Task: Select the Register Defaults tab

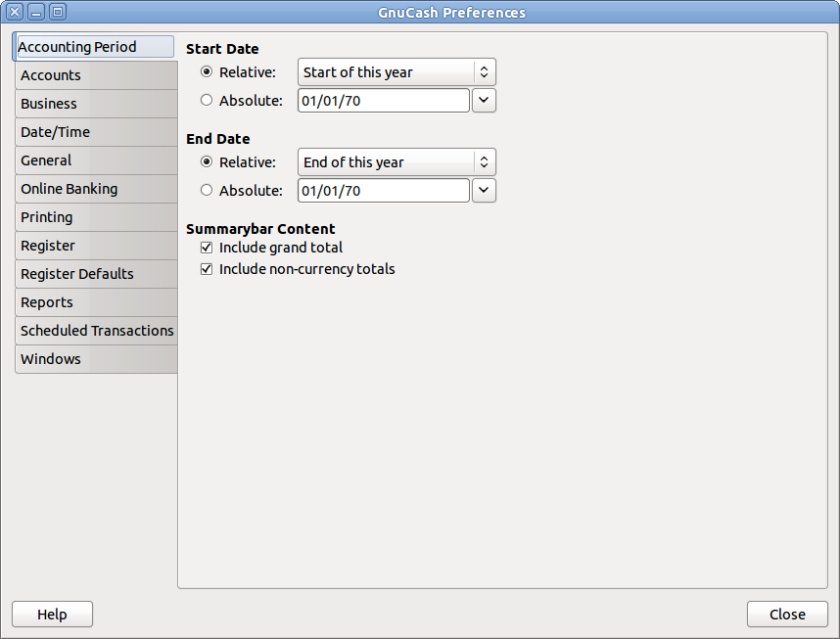Action: pyautogui.click(x=77, y=274)
